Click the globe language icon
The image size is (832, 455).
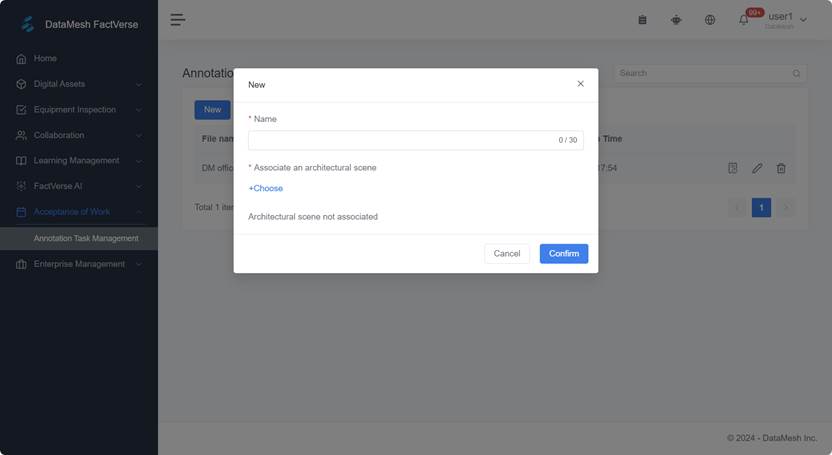click(710, 20)
